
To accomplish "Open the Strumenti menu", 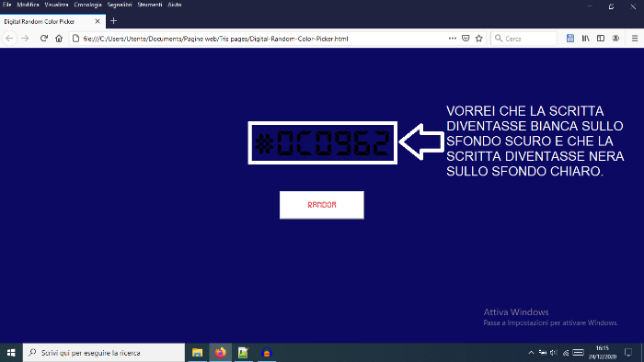I will coord(150,5).
